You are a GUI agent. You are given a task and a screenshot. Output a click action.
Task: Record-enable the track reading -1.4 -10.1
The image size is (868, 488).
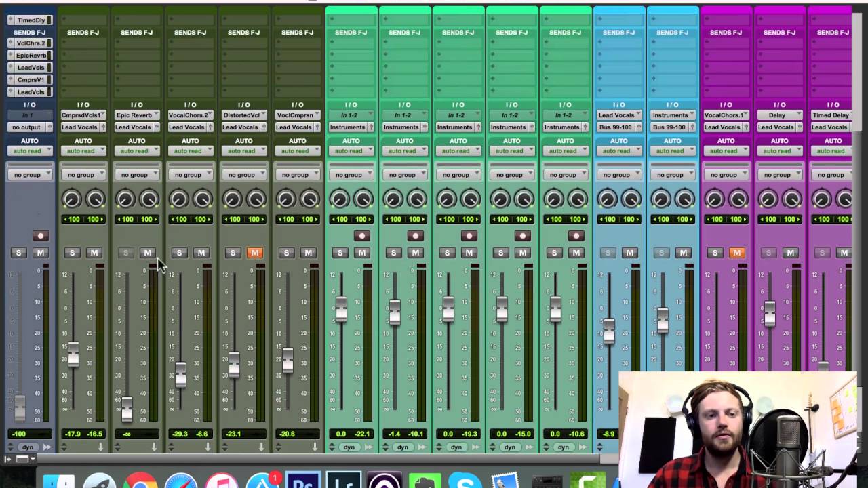point(415,236)
